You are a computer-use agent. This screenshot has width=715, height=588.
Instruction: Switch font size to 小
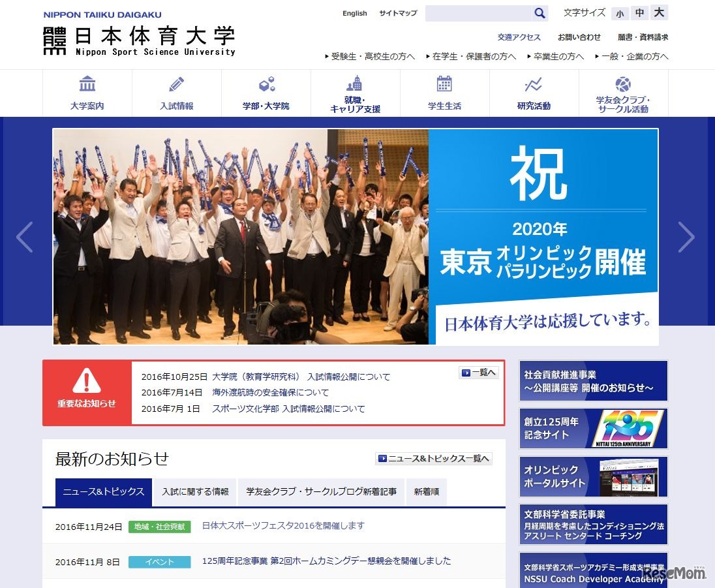(x=620, y=13)
